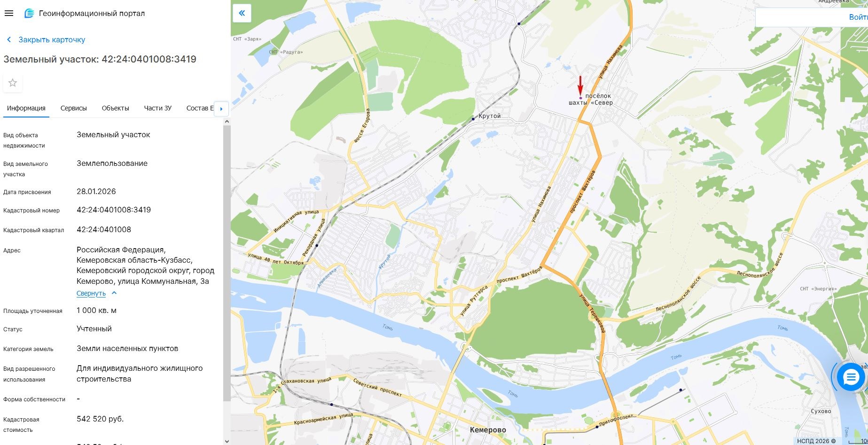Viewport: 868px width, 445px height.
Task: Collapse side panel with double-chevron button
Action: 242,13
